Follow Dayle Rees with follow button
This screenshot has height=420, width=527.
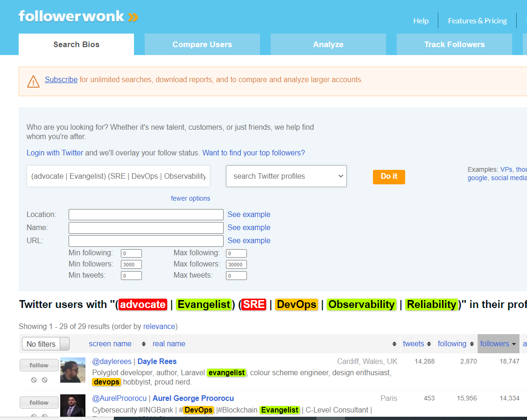pyautogui.click(x=39, y=365)
